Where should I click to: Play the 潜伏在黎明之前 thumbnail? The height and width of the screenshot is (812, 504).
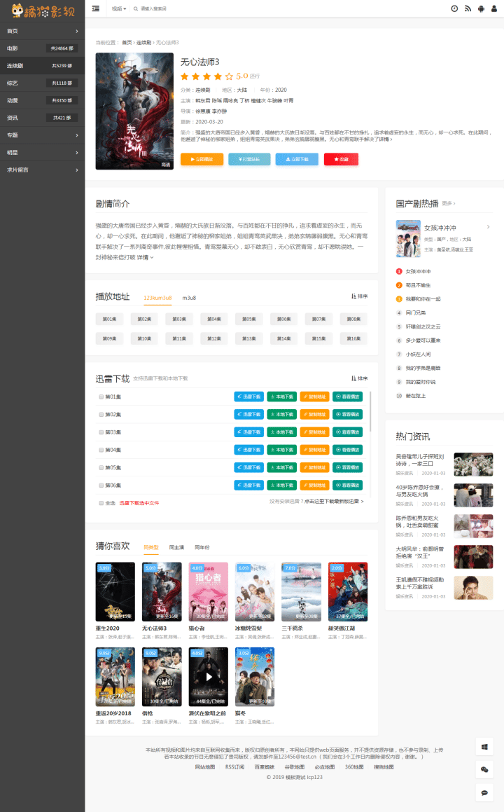click(209, 676)
